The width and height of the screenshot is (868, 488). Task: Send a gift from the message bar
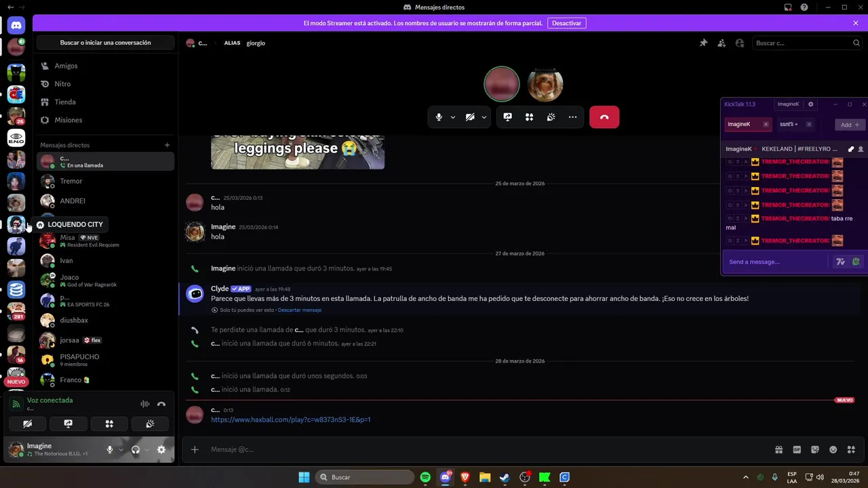pos(778,449)
